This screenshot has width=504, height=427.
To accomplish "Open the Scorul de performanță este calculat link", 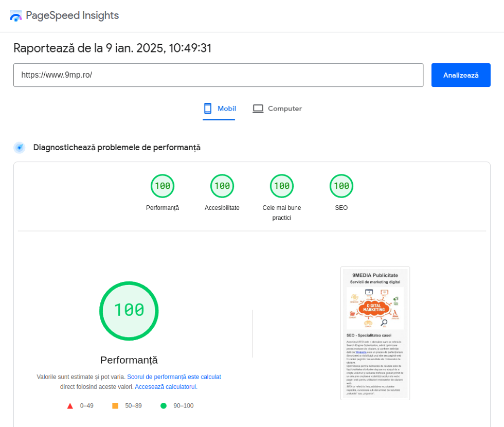I will (x=174, y=377).
